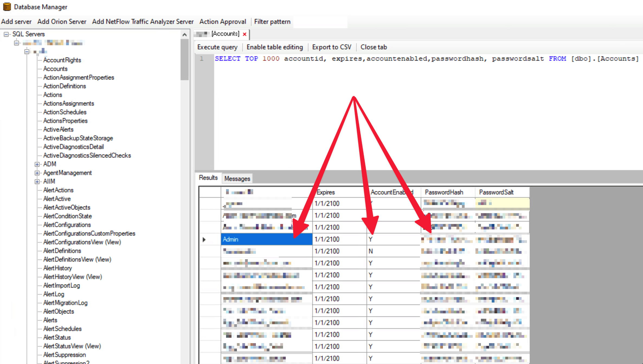This screenshot has width=643, height=364.
Task: Select AlertConditionState in tree
Action: tap(67, 216)
